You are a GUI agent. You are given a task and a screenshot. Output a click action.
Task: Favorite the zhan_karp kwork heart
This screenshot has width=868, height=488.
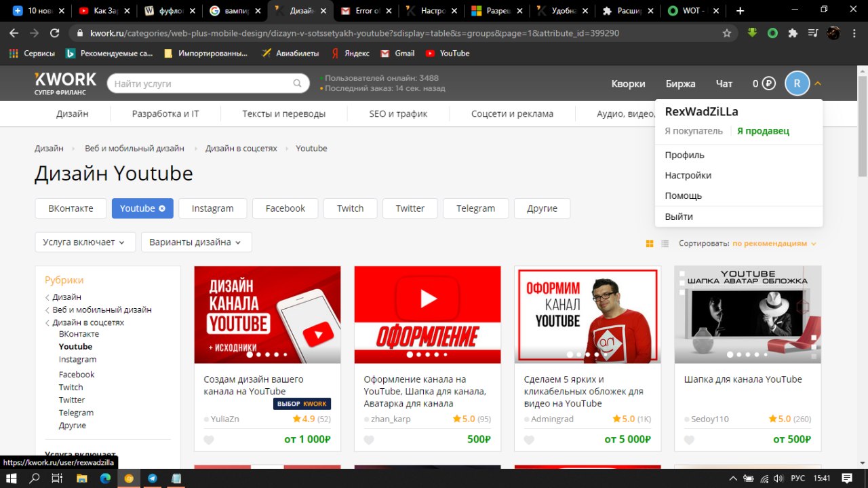pyautogui.click(x=369, y=440)
